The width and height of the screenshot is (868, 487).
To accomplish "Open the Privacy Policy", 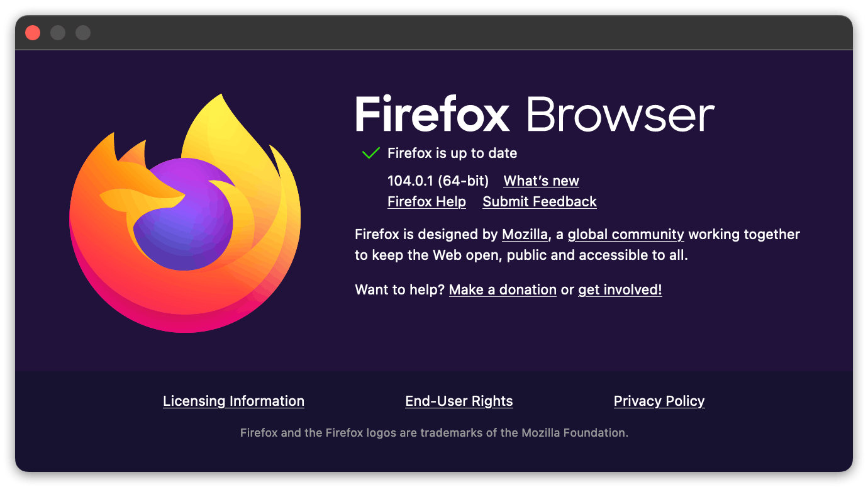I will pyautogui.click(x=659, y=401).
